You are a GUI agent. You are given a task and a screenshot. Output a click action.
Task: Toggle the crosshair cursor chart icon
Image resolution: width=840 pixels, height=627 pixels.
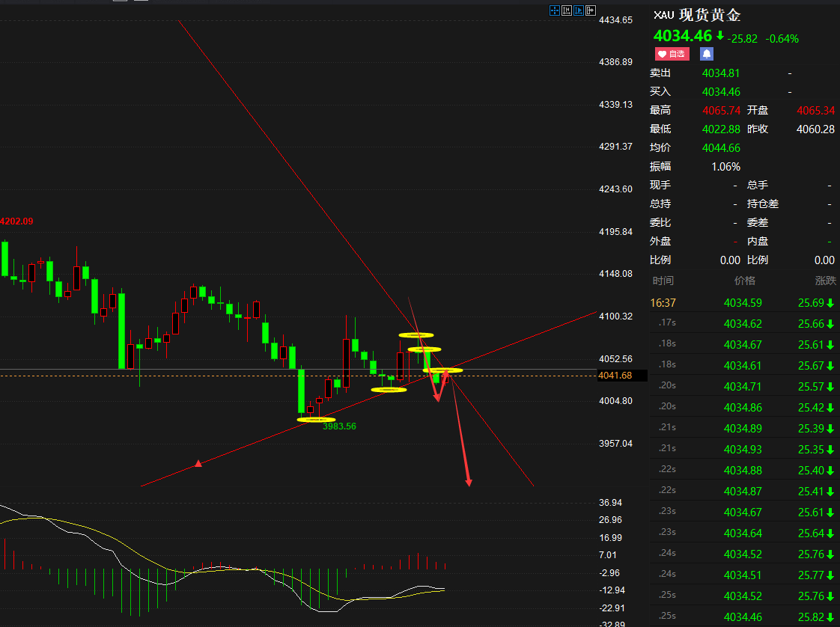(555, 10)
